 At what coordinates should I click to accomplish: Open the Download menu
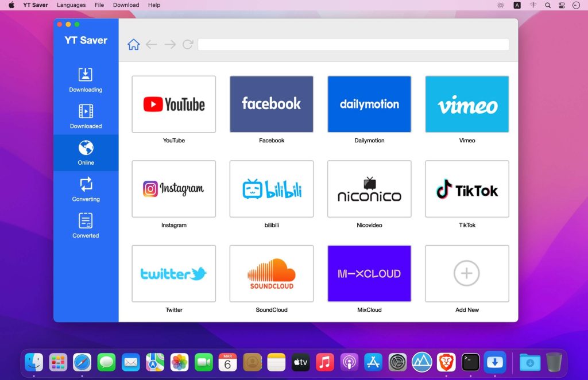[x=126, y=5]
